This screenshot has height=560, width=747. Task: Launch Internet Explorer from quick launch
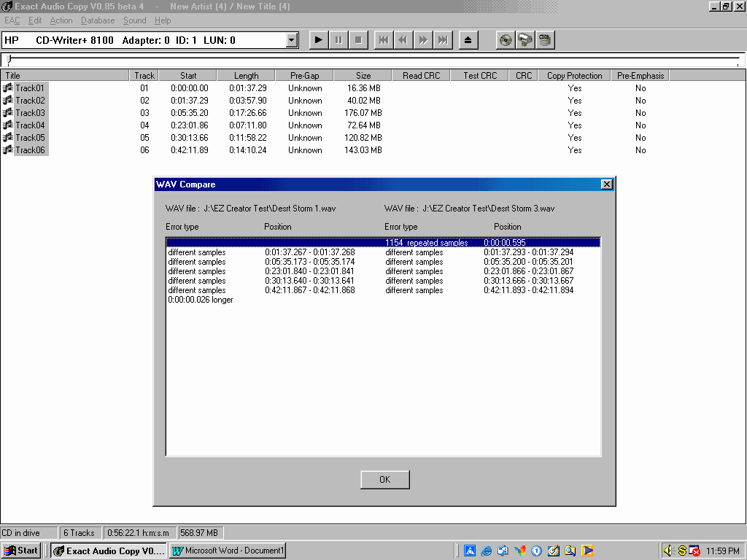(487, 551)
